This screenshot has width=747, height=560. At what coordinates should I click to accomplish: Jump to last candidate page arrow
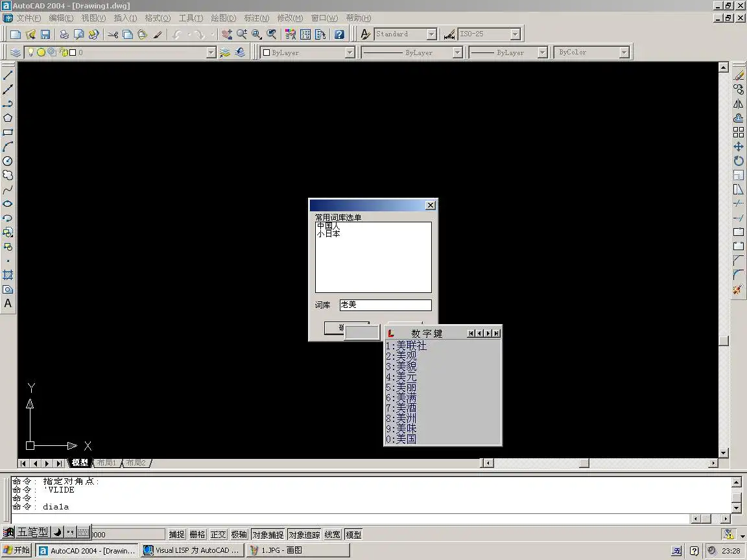(x=497, y=333)
